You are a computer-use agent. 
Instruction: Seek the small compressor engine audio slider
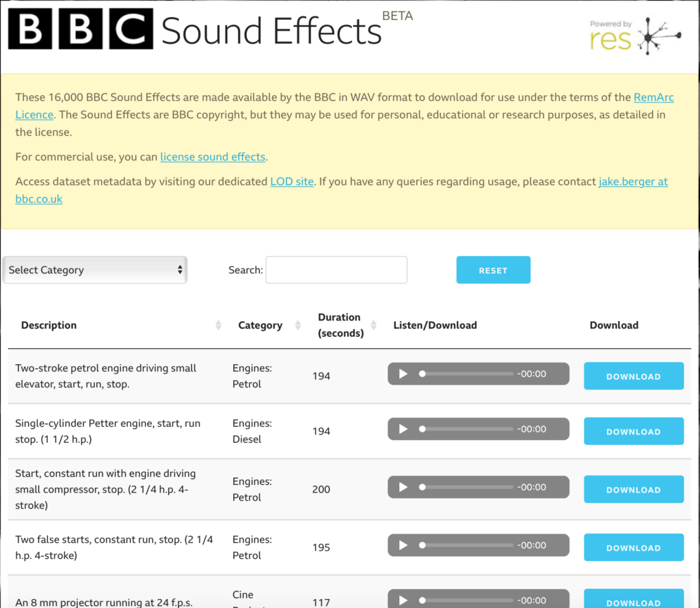[466, 487]
